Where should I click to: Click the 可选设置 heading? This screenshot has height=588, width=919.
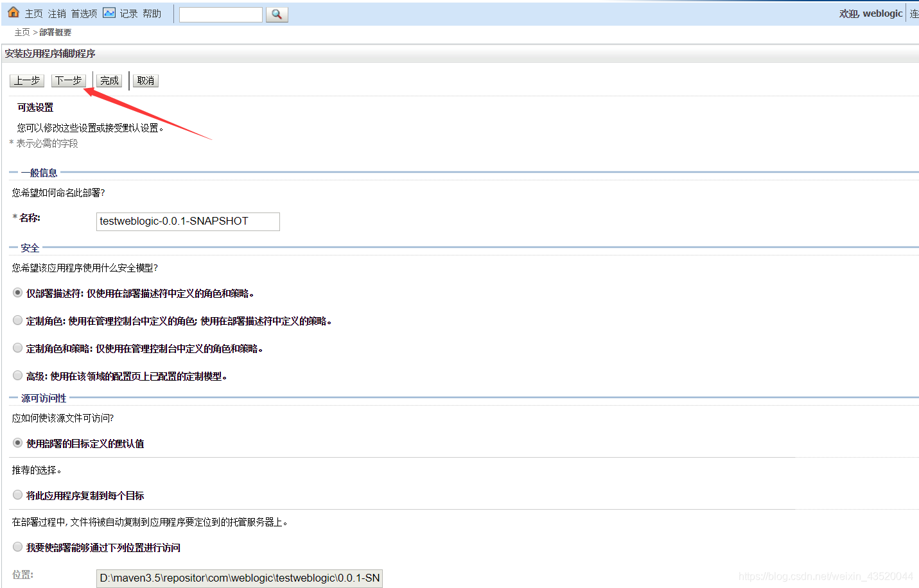point(35,107)
